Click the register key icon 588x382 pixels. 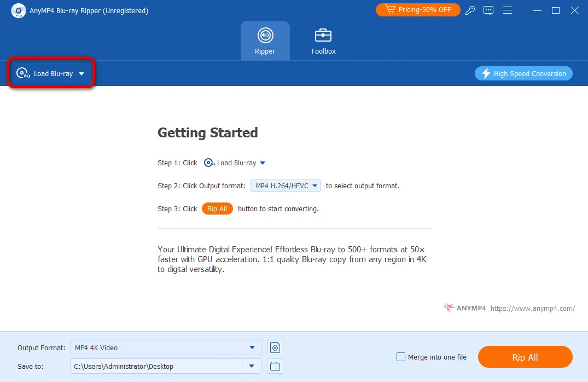(470, 10)
